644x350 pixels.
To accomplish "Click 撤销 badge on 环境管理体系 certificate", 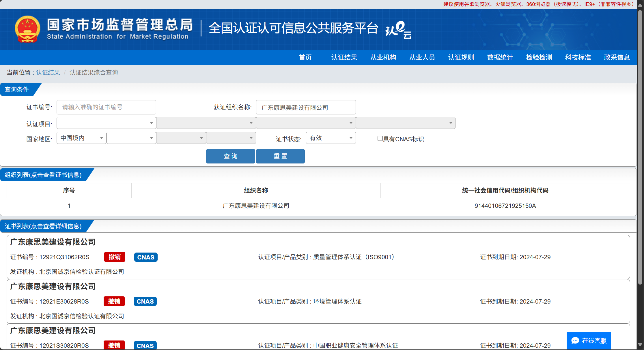I will click(x=114, y=301).
